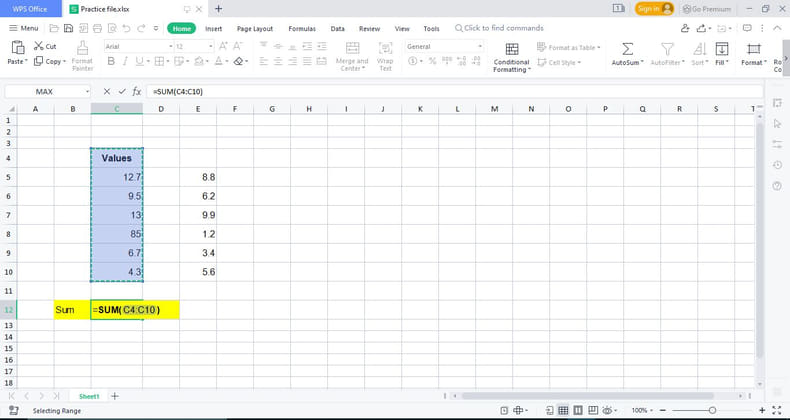Redo the last undone action
Viewport: 790px width, 420px height.
point(141,28)
